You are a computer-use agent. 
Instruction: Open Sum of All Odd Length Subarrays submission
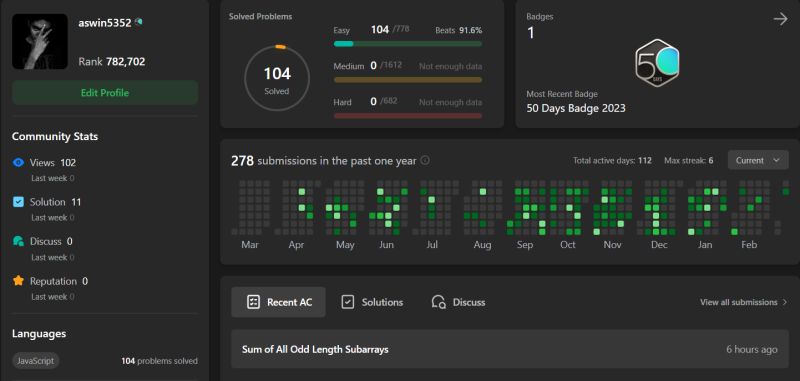point(510,349)
